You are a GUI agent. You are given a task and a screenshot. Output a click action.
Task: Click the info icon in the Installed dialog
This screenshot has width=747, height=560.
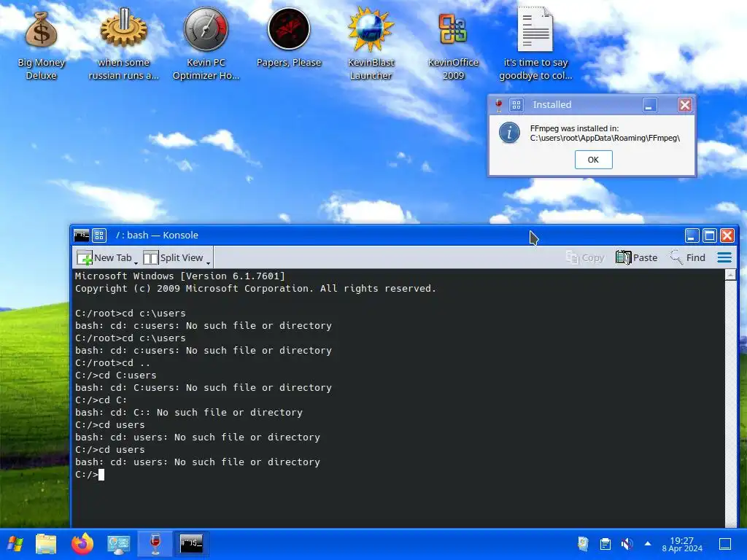click(509, 133)
